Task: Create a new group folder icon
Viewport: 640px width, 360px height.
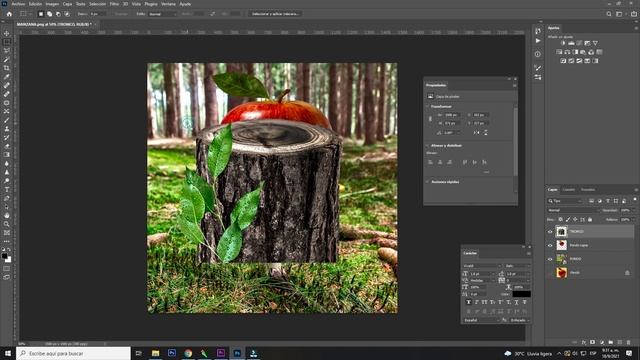Action: (611, 342)
